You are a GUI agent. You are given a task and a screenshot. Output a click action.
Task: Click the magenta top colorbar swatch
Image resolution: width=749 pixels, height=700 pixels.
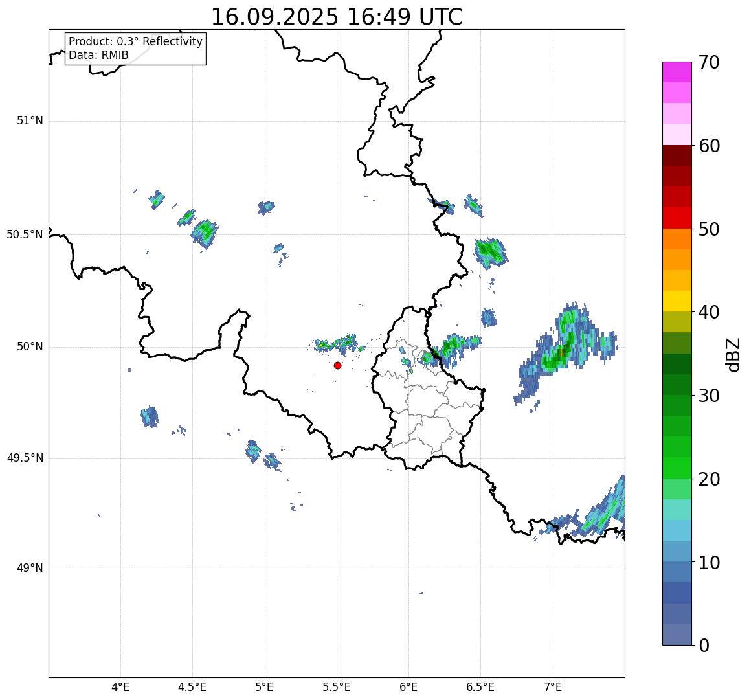coord(677,72)
